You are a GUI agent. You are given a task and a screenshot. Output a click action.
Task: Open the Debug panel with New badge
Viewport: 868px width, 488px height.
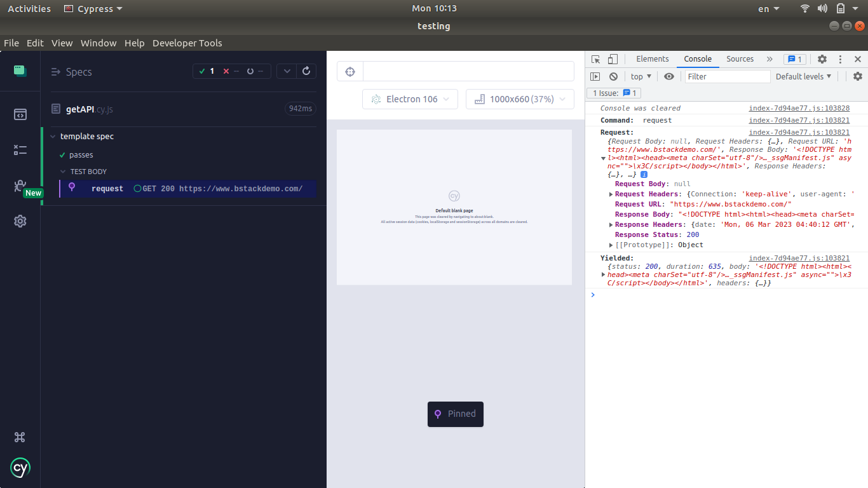point(20,186)
